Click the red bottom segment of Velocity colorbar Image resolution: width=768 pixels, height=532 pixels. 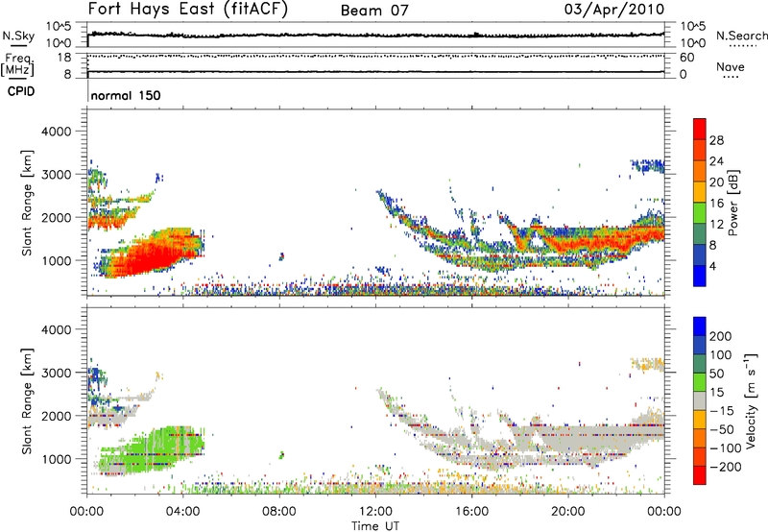pyautogui.click(x=700, y=475)
